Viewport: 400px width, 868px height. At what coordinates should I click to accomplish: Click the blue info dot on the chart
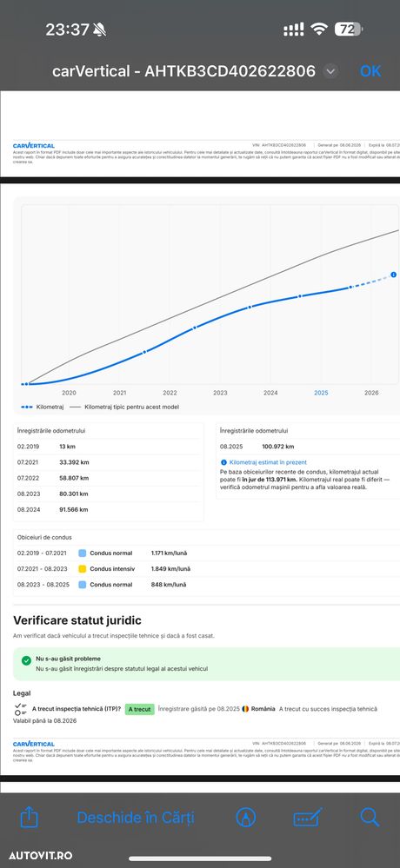pyautogui.click(x=393, y=275)
